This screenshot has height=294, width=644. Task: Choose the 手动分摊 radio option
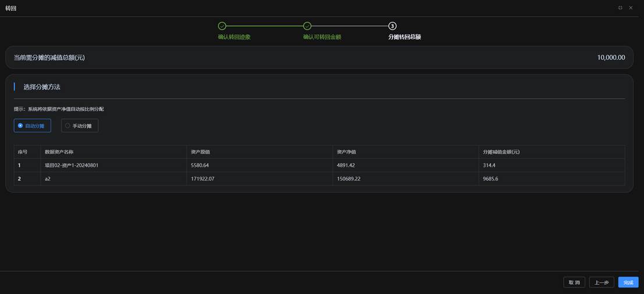[80, 126]
